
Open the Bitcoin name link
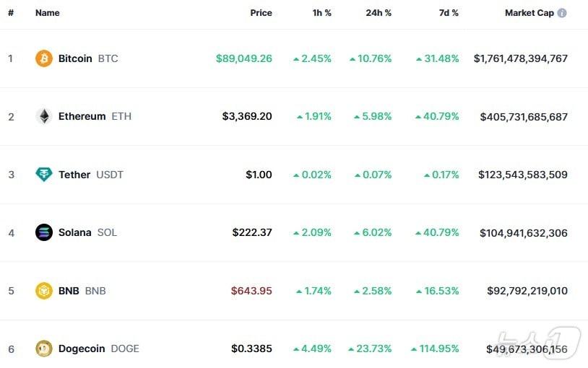point(75,58)
